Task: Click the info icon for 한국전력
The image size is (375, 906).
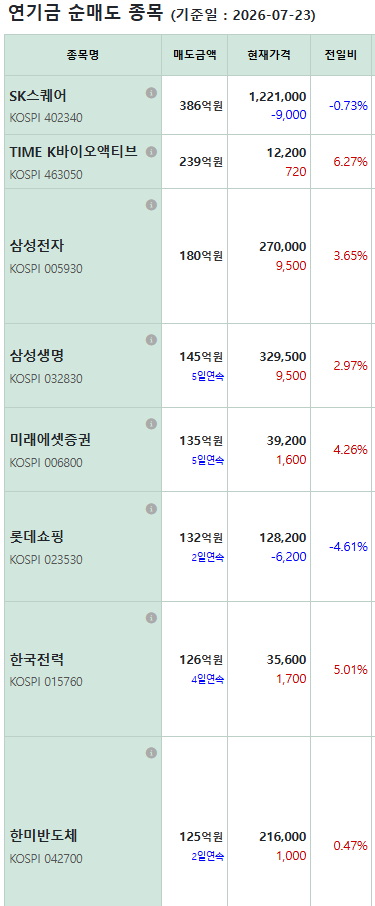Action: (151, 618)
